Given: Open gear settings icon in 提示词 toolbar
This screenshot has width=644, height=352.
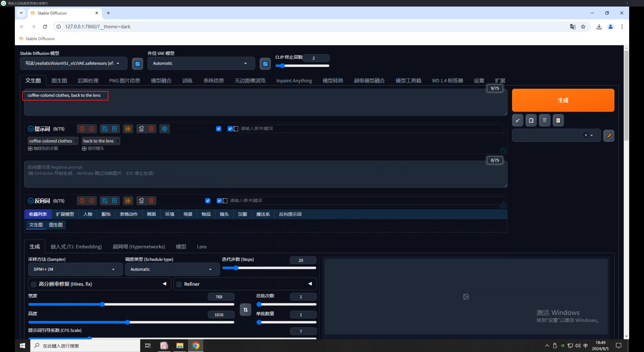Looking at the screenshot, I should (x=92, y=129).
